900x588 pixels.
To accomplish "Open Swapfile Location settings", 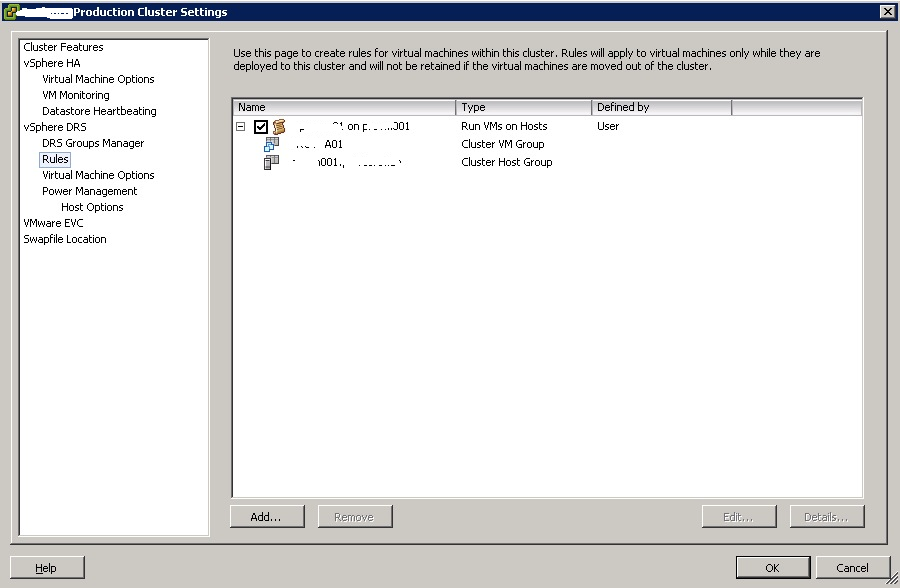I will point(65,239).
